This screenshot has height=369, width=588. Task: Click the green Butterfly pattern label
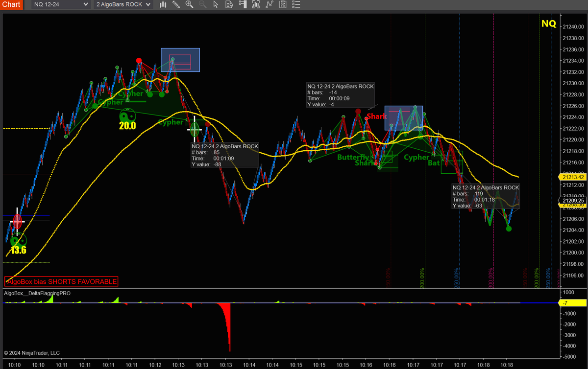tap(353, 157)
